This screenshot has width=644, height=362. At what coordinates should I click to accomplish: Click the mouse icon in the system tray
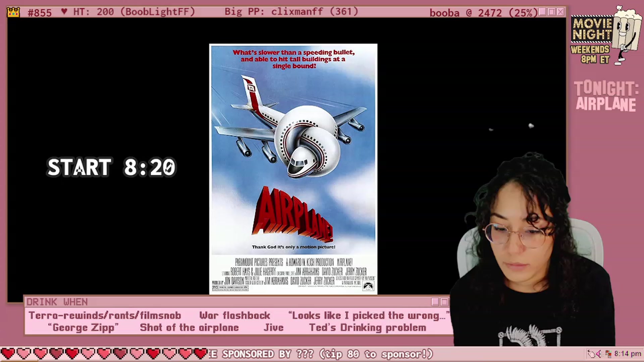(x=591, y=354)
